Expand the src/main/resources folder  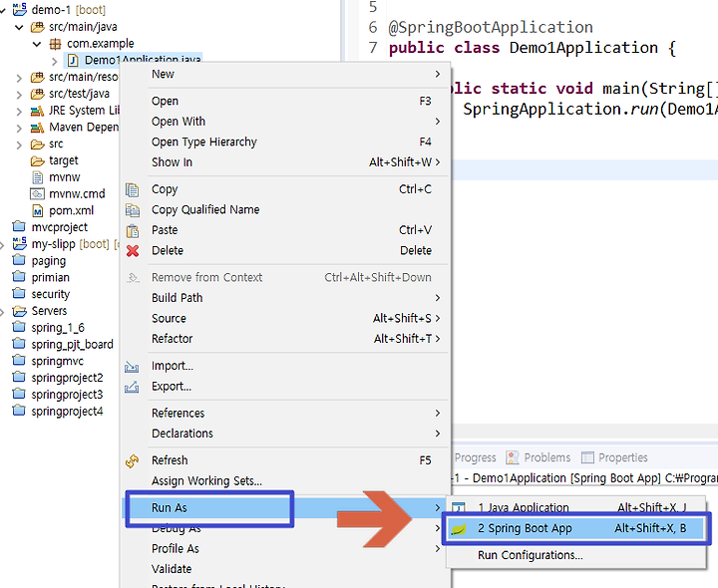coord(19,78)
